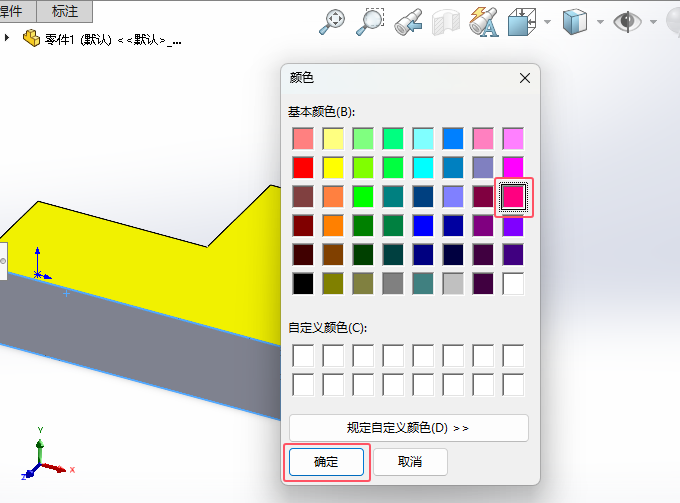This screenshot has width=680, height=503.
Task: Pick the light salmon pink swatch
Action: (x=303, y=138)
